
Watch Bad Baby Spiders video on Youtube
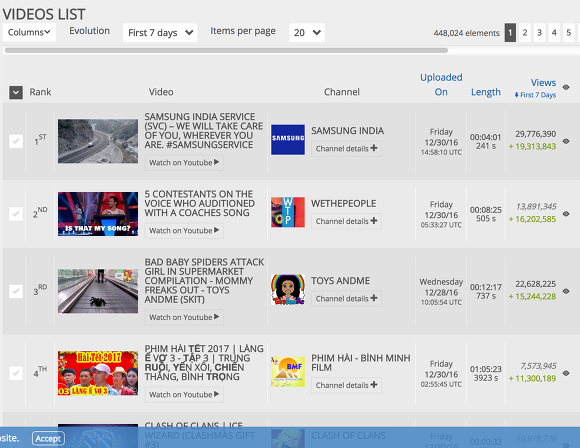(184, 317)
